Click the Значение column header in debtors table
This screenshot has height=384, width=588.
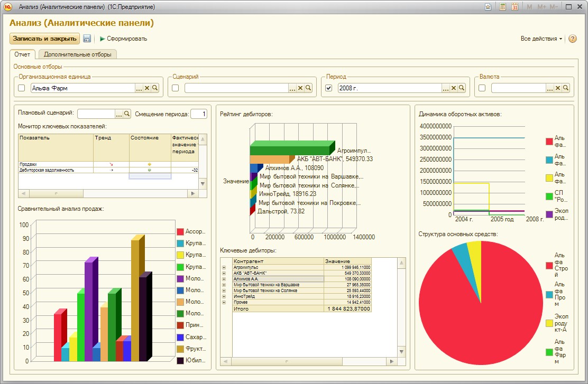(x=347, y=261)
